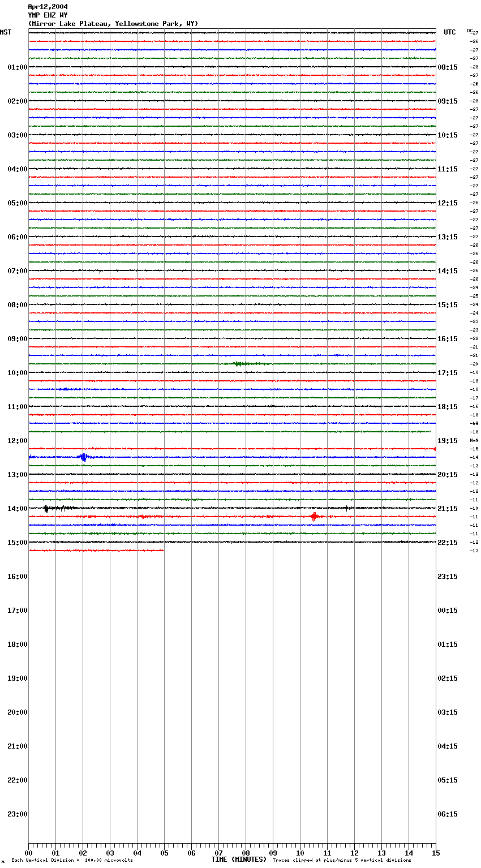Click the 12:00 MST hour label
This screenshot has height=868, width=481.
[17, 440]
